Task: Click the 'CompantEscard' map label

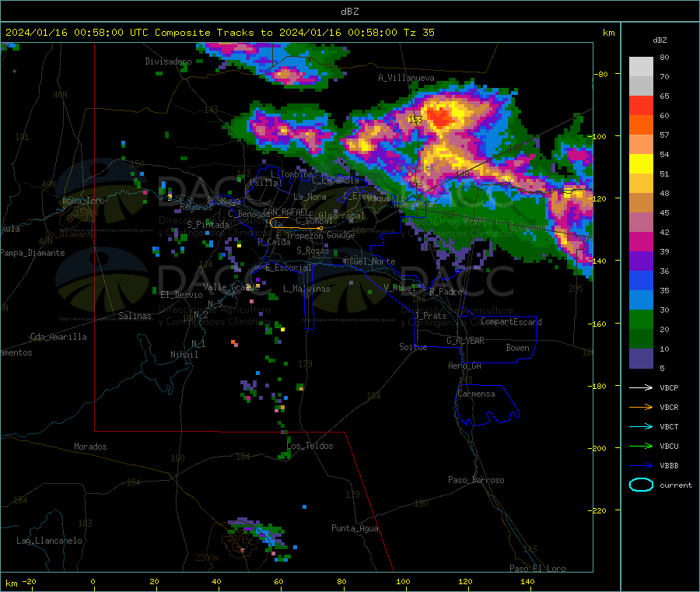Action: click(x=511, y=322)
